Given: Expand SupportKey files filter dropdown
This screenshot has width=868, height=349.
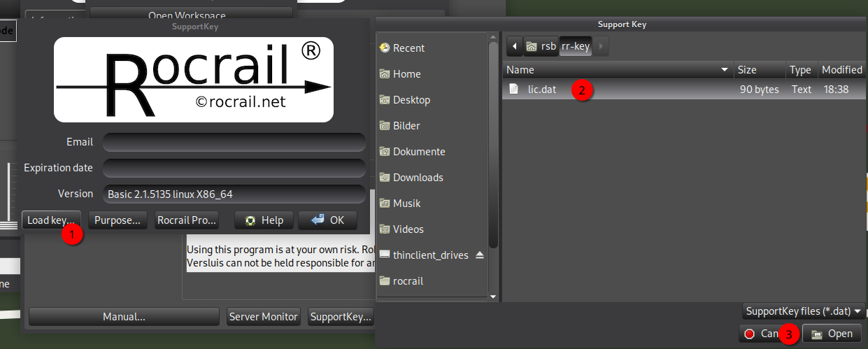Looking at the screenshot, I should [x=803, y=311].
